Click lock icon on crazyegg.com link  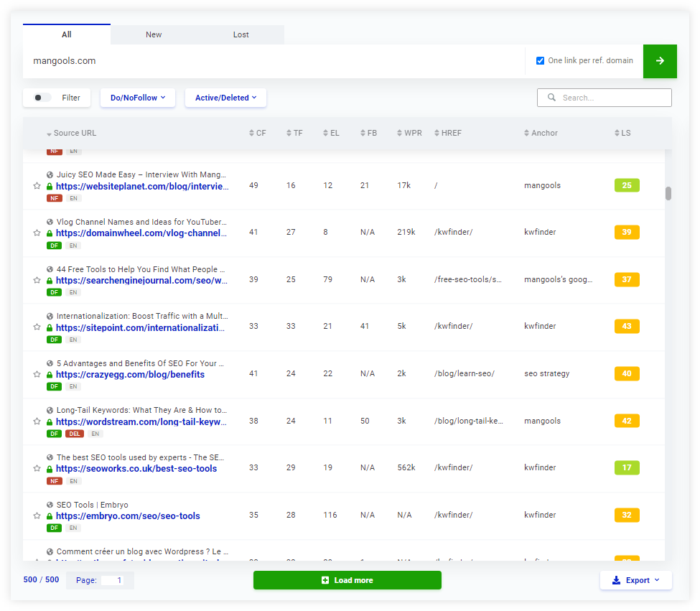[50, 375]
